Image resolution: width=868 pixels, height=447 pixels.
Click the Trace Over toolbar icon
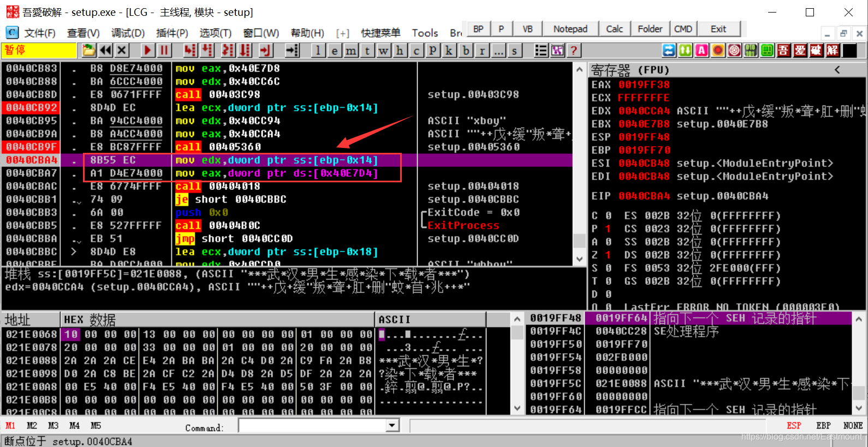[246, 51]
